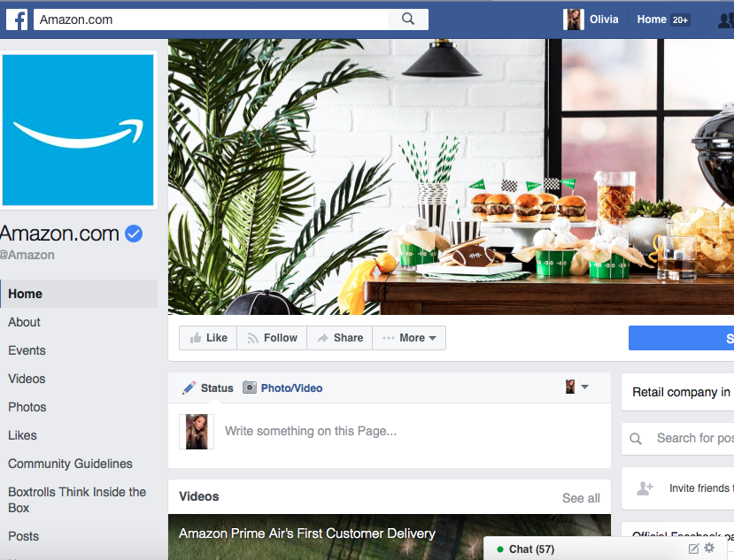Open Community Guidelines in sidebar
Screen dimensions: 734x560
70,464
